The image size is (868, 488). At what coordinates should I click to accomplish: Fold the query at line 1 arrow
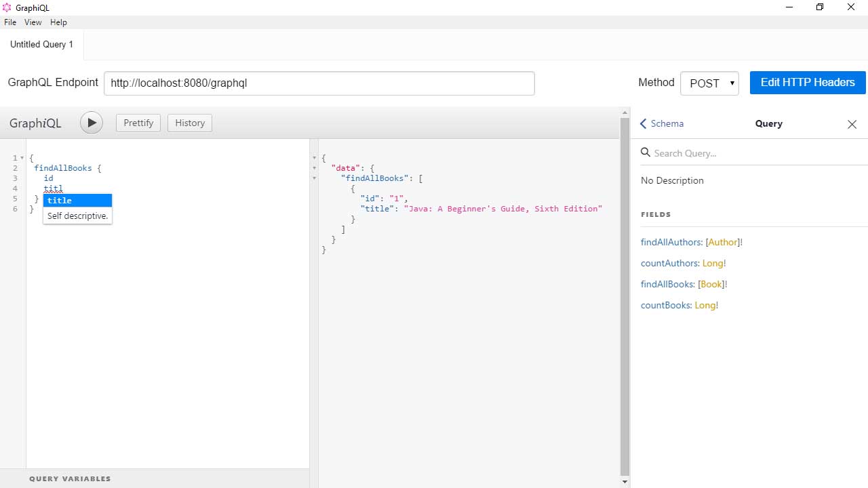tap(22, 158)
